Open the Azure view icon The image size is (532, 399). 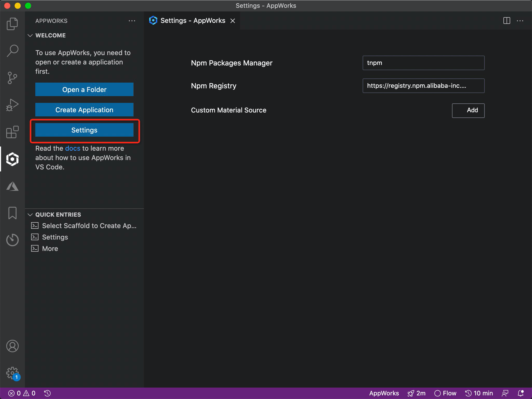point(12,186)
